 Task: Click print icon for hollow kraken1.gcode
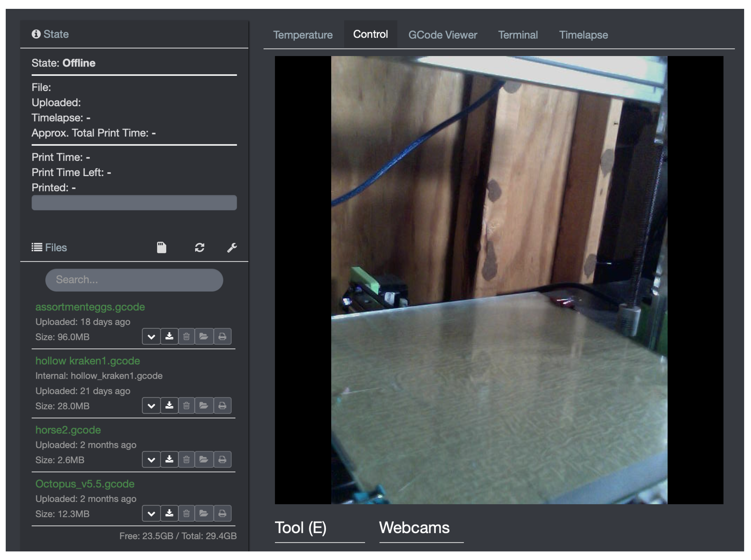(x=222, y=405)
